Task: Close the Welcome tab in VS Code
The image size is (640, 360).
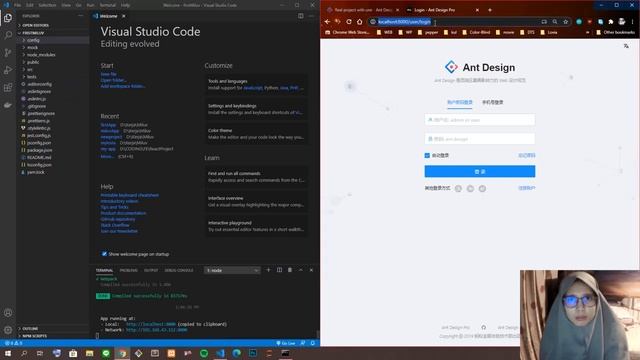Action: click(x=124, y=16)
